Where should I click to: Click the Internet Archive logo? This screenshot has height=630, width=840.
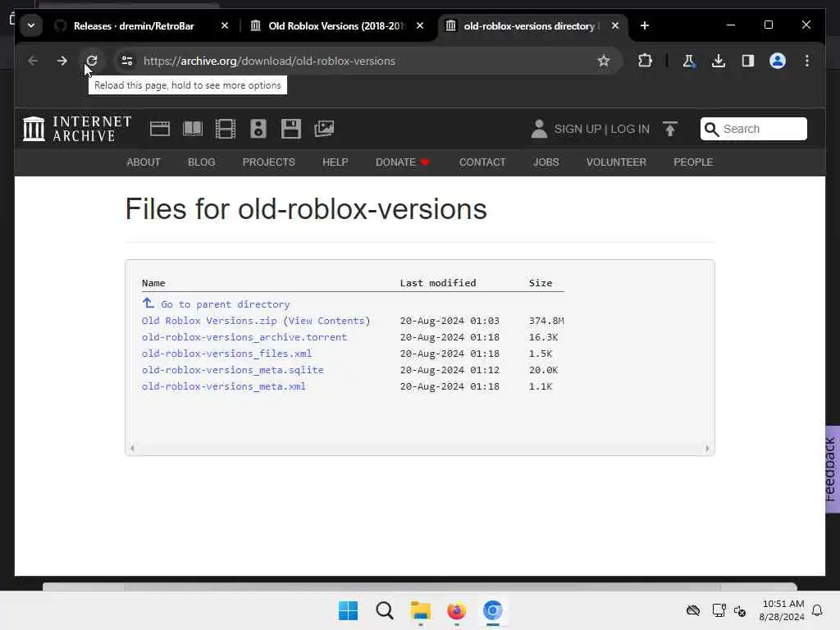77,129
